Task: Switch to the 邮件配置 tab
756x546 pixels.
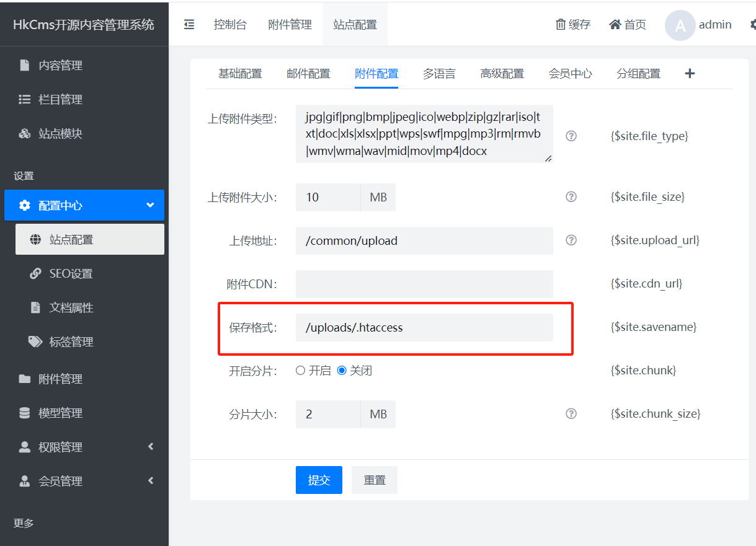Action: tap(308, 74)
